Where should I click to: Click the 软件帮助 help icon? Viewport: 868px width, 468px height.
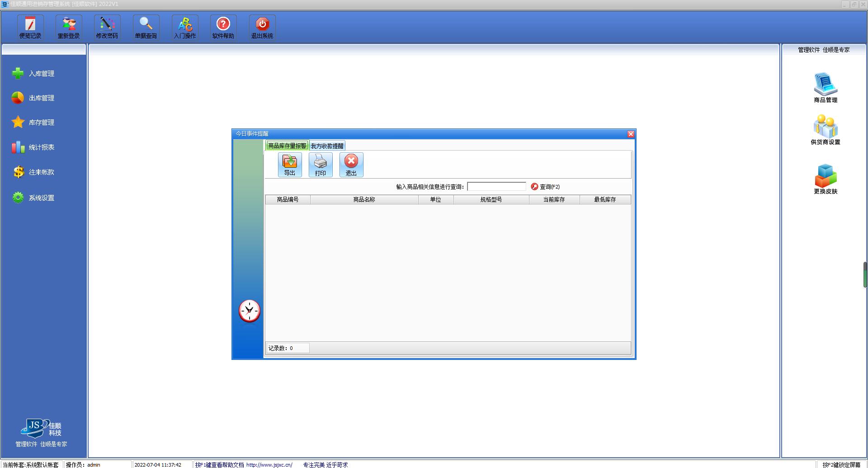coord(223,27)
